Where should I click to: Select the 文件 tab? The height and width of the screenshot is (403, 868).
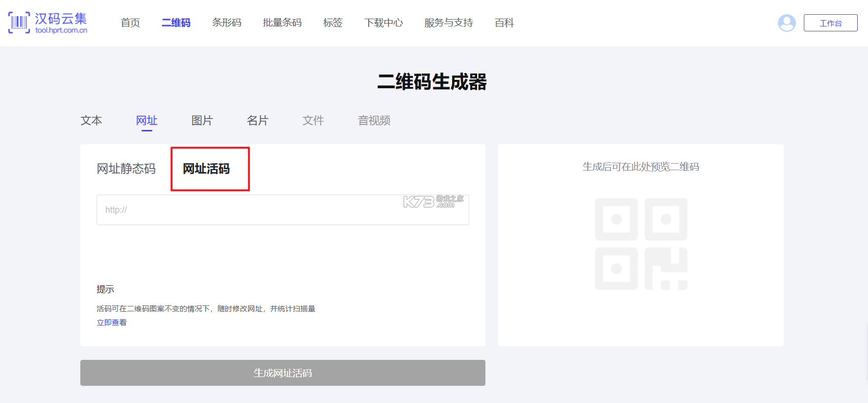click(x=313, y=121)
